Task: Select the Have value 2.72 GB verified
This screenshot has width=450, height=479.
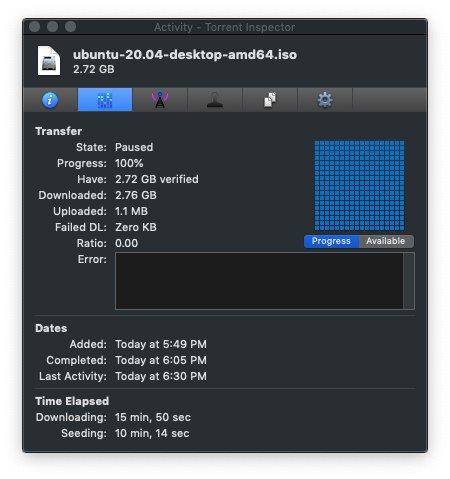Action: [x=157, y=179]
